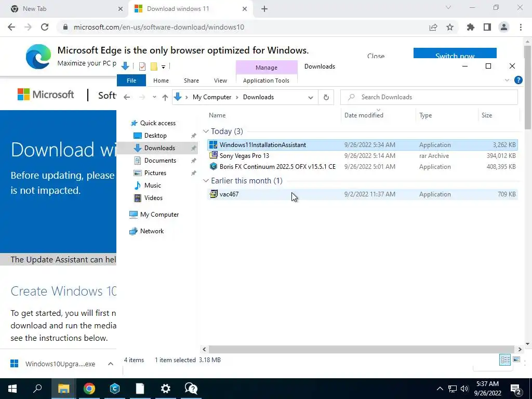Select the Manage contextual tab
Viewport: 532px width, 399px height.
coord(267,68)
